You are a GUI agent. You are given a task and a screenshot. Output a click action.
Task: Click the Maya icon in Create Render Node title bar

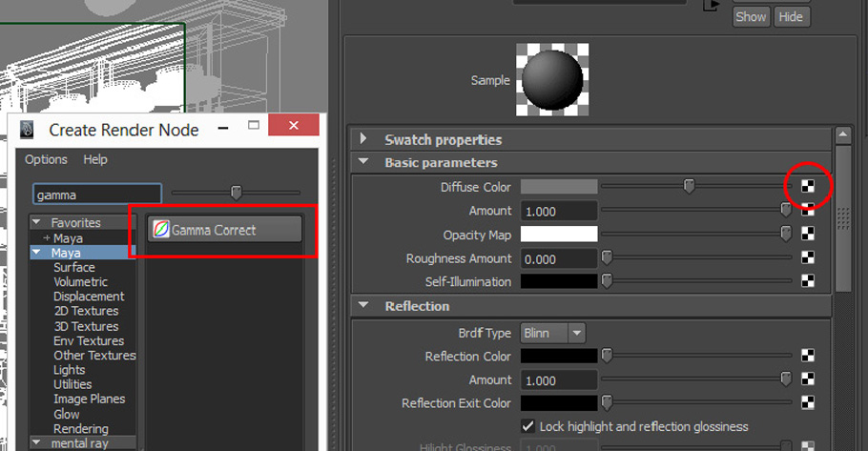pyautogui.click(x=28, y=130)
